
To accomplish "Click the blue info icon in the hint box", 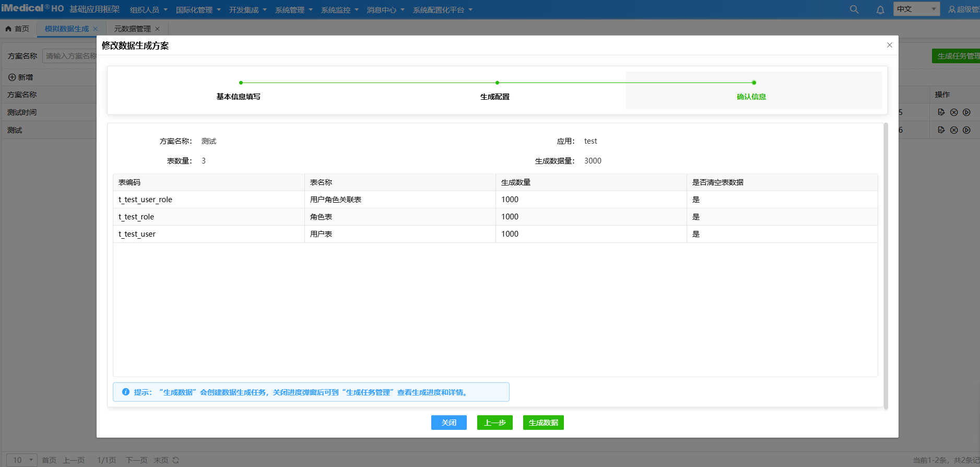I will pos(126,392).
